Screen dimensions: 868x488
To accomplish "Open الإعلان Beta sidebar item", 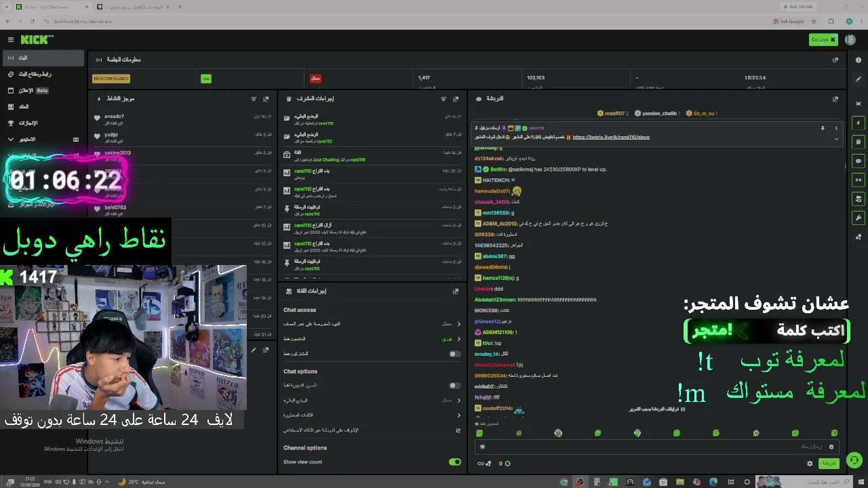I will click(x=43, y=90).
